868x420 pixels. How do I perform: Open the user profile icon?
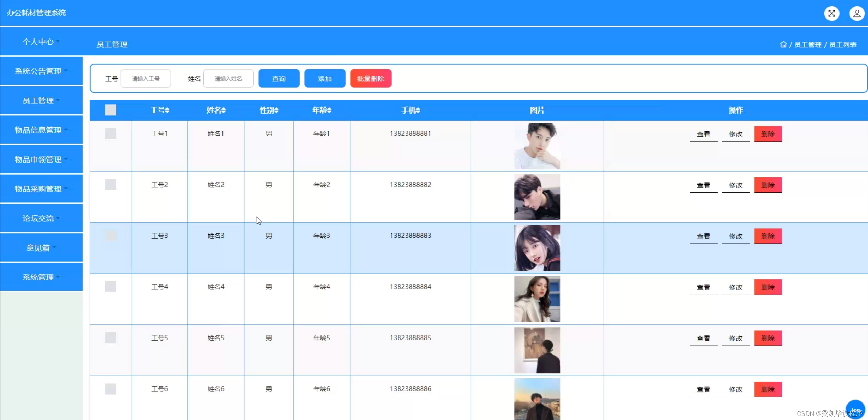click(857, 14)
